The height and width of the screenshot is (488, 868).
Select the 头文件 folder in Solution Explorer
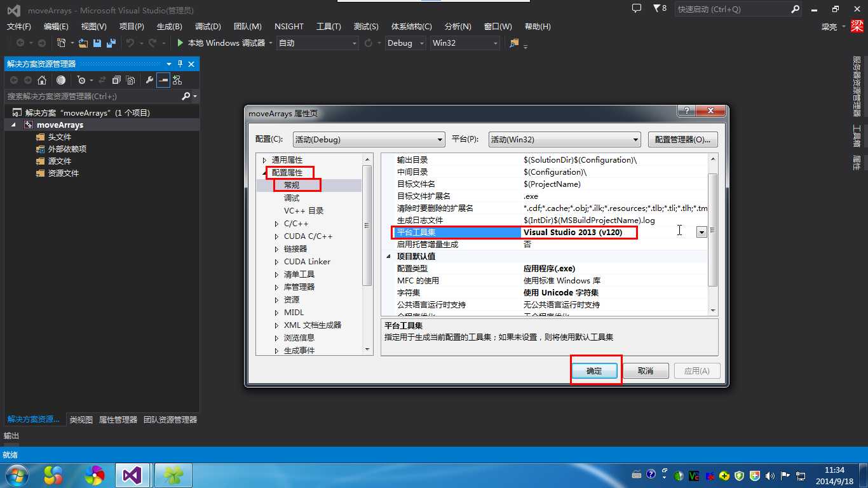pos(60,137)
